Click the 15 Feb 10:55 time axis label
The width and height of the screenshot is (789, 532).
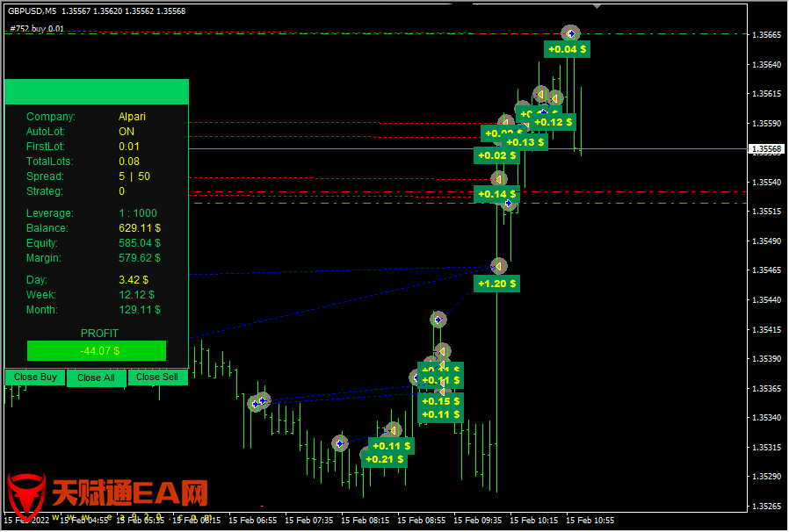point(590,520)
